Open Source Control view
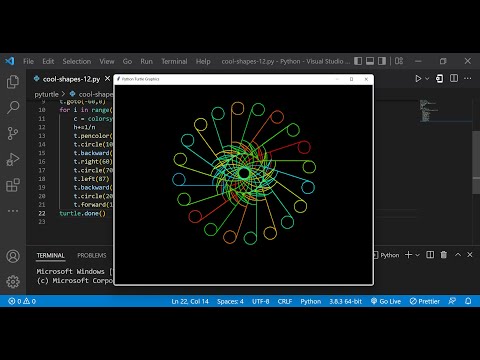This screenshot has height=360, width=480. pos(13,133)
